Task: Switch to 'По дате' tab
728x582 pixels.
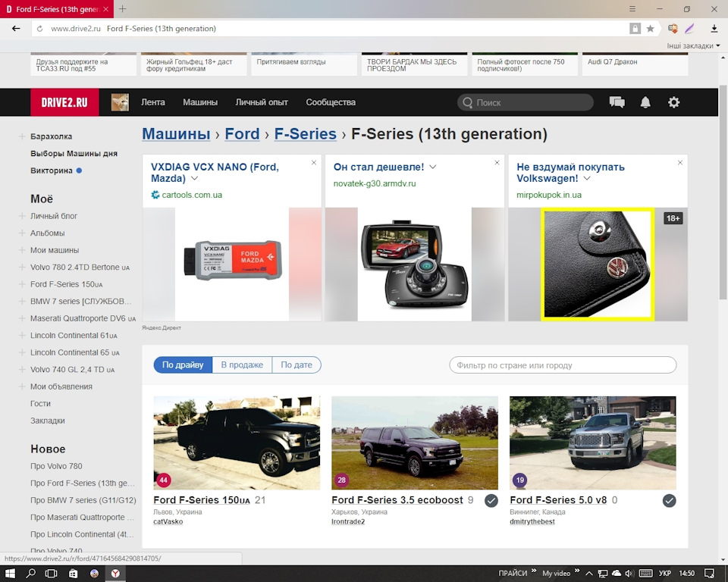Action: [297, 365]
